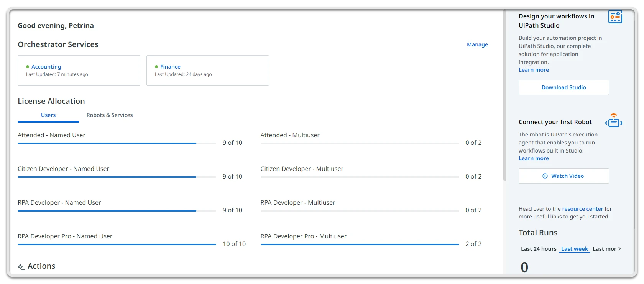Click the Attended - Multiuser progress bar
The width and height of the screenshot is (644, 284).
[x=360, y=143]
